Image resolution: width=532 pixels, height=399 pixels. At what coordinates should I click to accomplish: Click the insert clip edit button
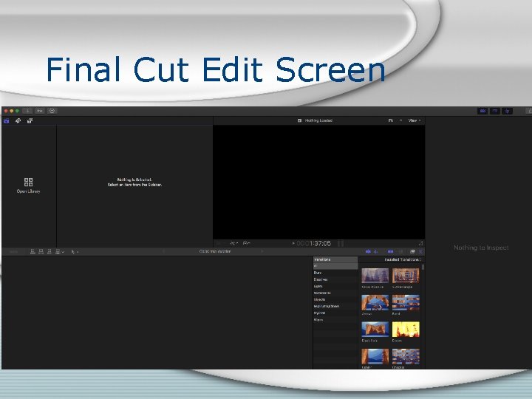[x=41, y=252]
